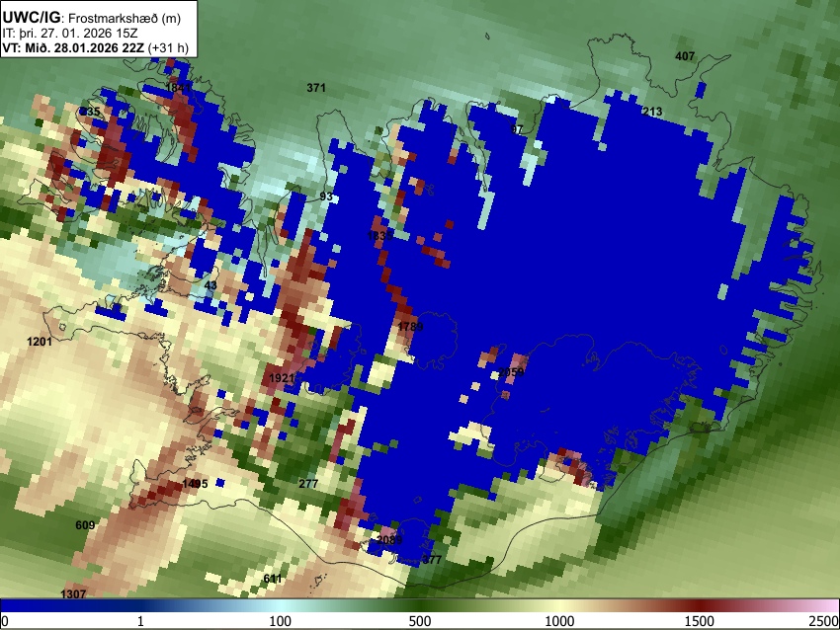Screen dimensions: 840x630
Task: Click the legend tick label 1
Action: pyautogui.click(x=140, y=621)
